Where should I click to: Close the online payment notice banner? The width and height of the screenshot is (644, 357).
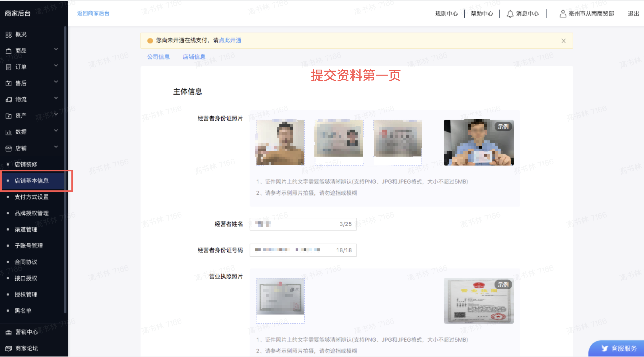point(563,41)
